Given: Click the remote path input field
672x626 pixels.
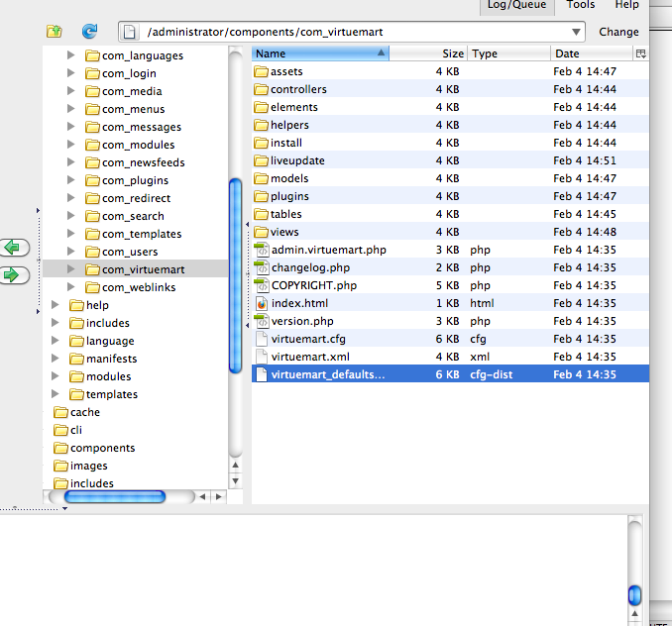Looking at the screenshot, I should [x=352, y=32].
